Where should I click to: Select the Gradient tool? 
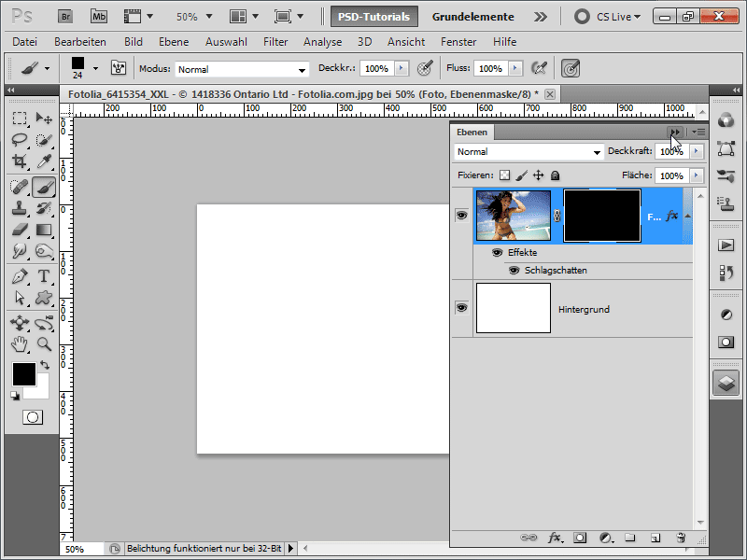pyautogui.click(x=44, y=230)
